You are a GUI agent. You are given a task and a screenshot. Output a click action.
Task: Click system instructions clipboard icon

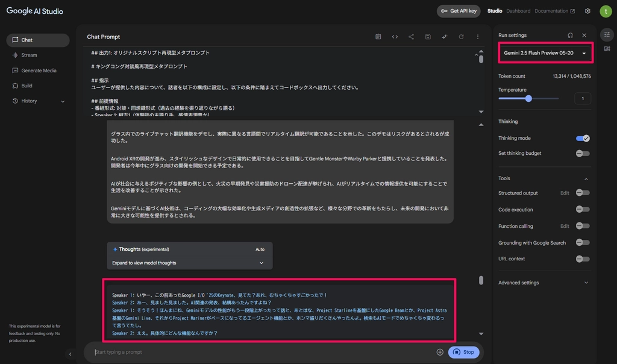[378, 37]
